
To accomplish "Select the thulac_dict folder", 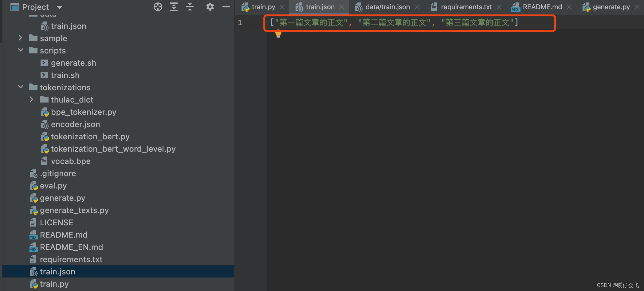I will point(72,100).
